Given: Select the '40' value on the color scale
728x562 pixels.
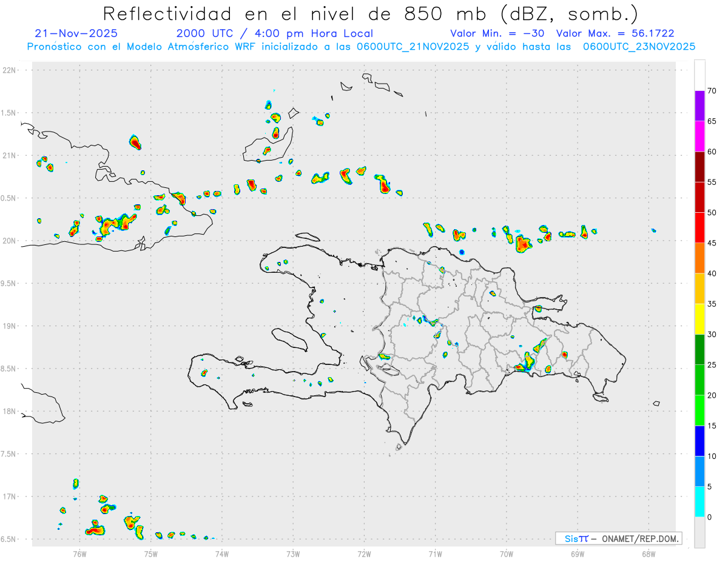Looking at the screenshot, I should 712,273.
